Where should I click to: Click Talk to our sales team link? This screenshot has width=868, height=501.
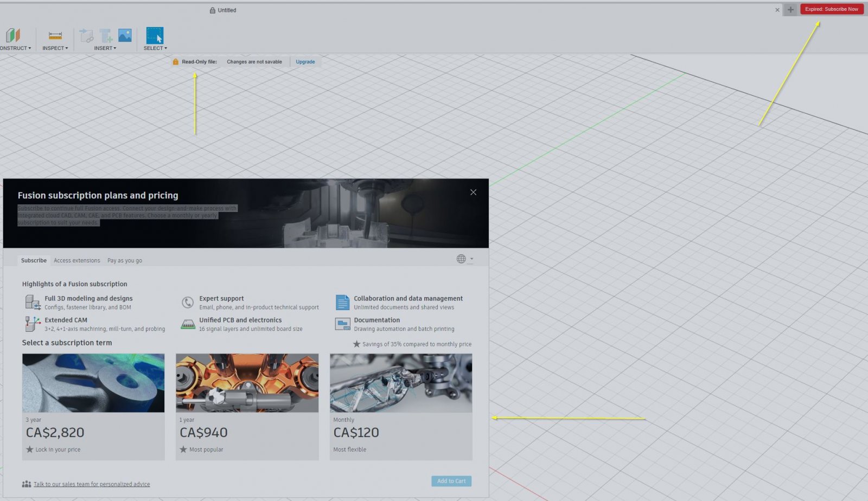pos(92,484)
